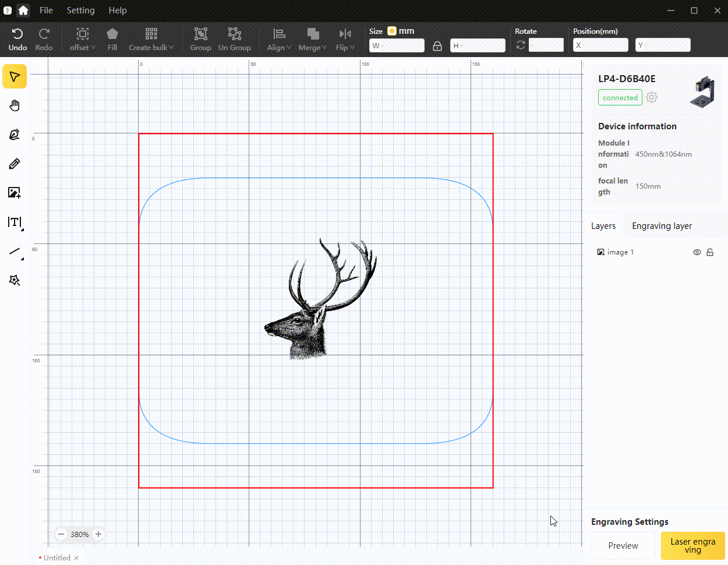Choose the Line tool
728x565 pixels.
pos(15,252)
